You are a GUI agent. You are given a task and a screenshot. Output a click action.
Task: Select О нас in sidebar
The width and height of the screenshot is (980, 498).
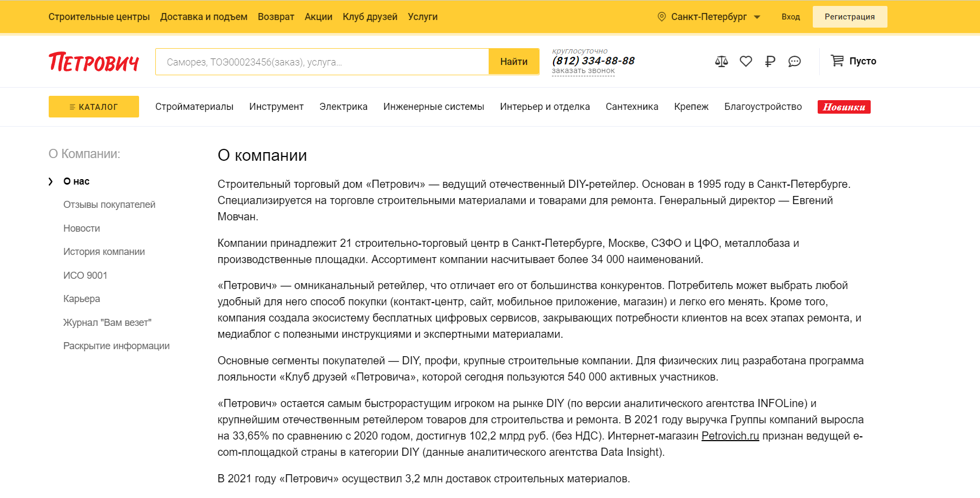point(76,181)
